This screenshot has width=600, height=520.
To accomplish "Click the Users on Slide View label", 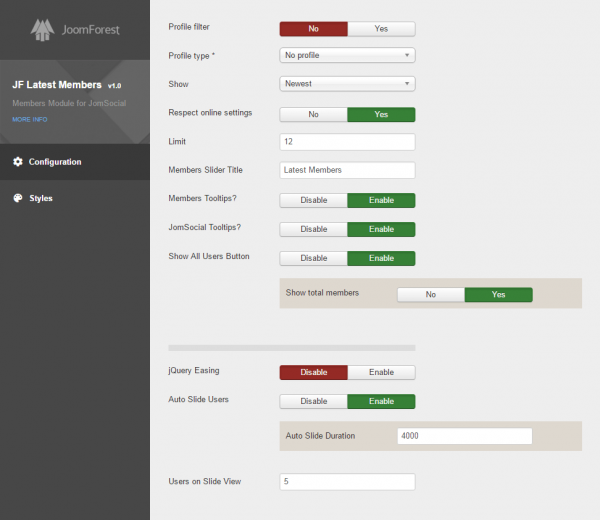I will (x=205, y=481).
